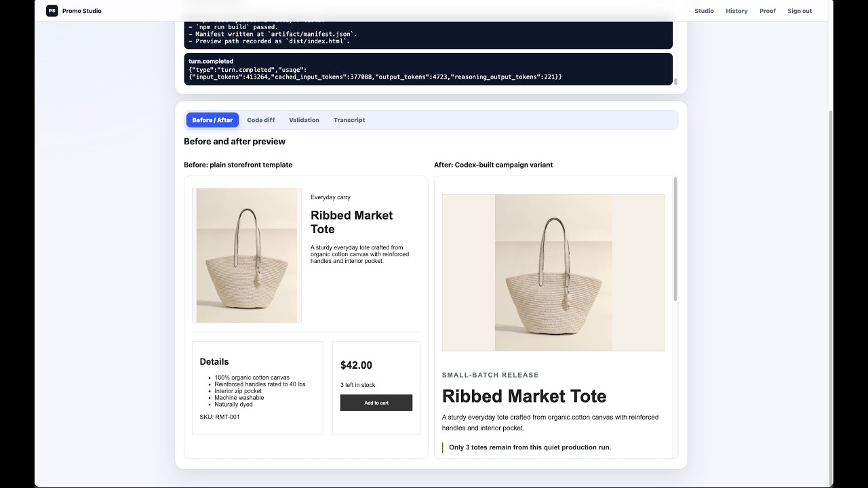The height and width of the screenshot is (488, 868).
Task: Click 'Only 3 totes remain' callout text
Action: tap(530, 447)
